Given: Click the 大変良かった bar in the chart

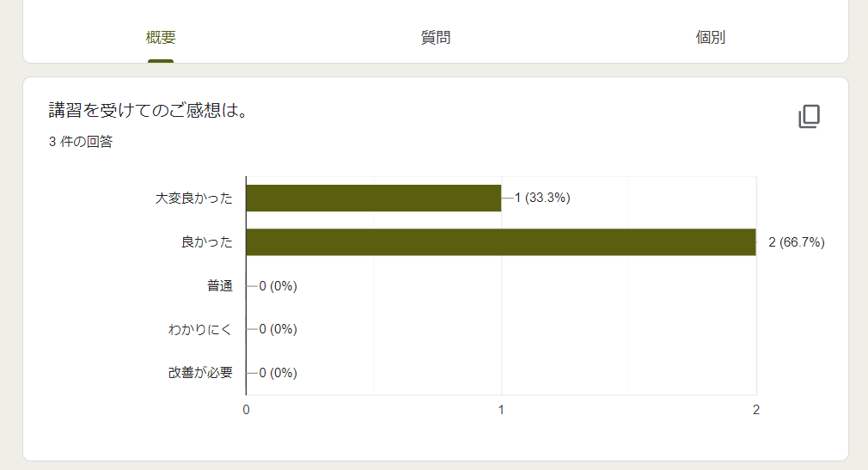Looking at the screenshot, I should [374, 198].
